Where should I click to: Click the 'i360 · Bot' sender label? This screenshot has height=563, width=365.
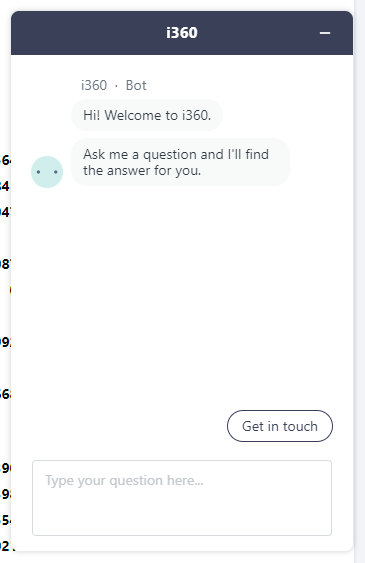[x=113, y=85]
